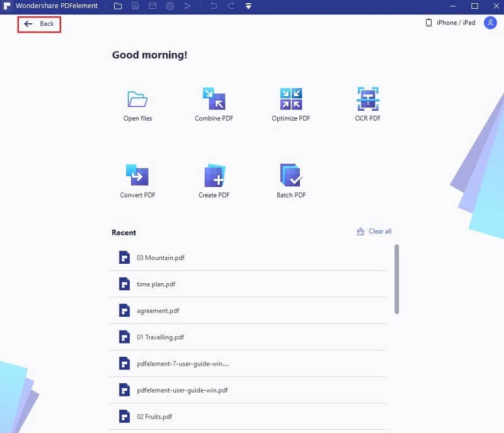Click the Redo arrow in title bar
The width and height of the screenshot is (504, 433).
click(x=231, y=6)
